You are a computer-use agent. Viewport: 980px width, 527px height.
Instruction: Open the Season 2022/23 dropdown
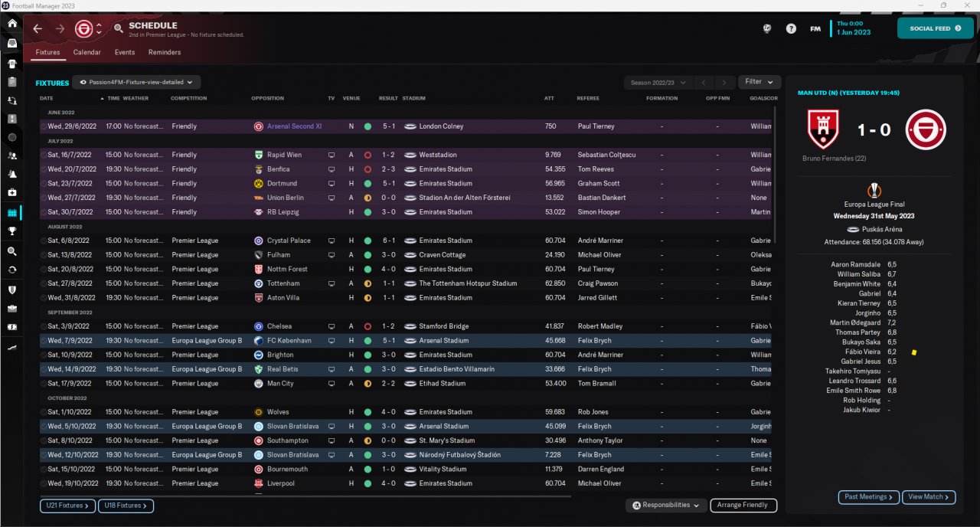[658, 82]
